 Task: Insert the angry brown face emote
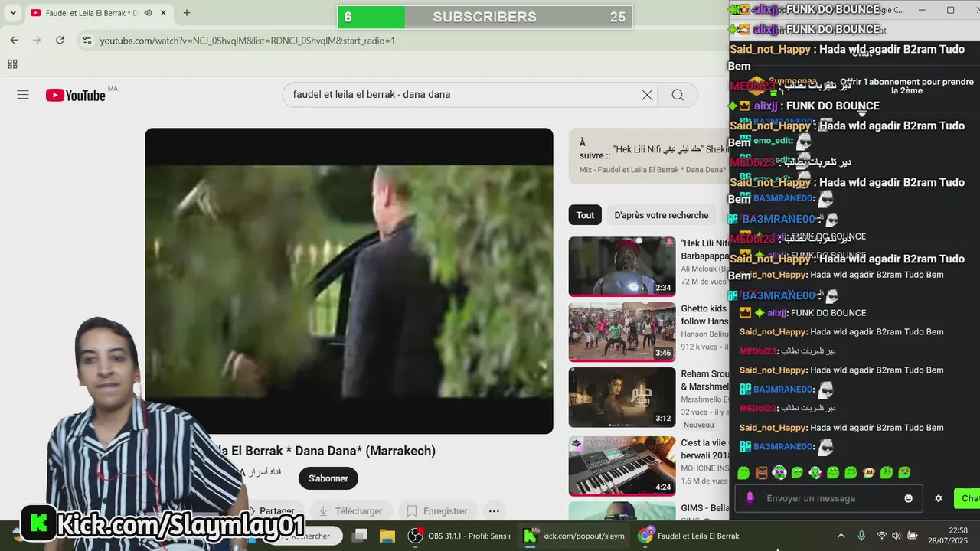(761, 473)
